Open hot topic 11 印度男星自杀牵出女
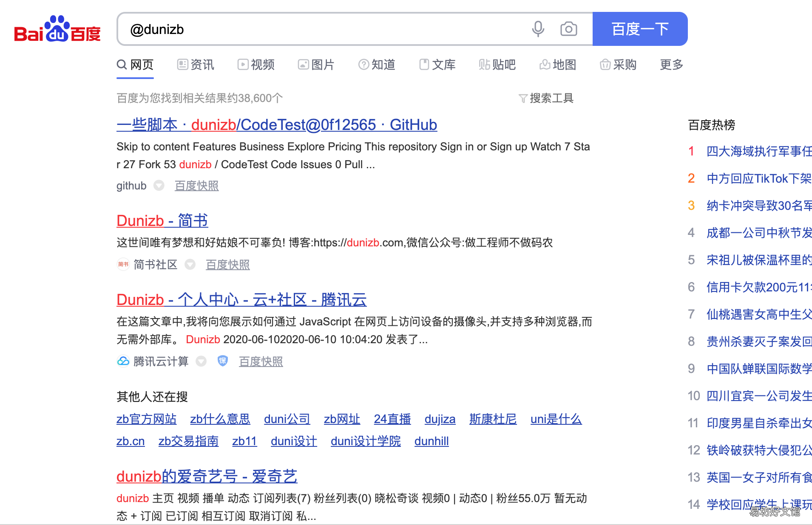The image size is (812, 525). pos(759,423)
